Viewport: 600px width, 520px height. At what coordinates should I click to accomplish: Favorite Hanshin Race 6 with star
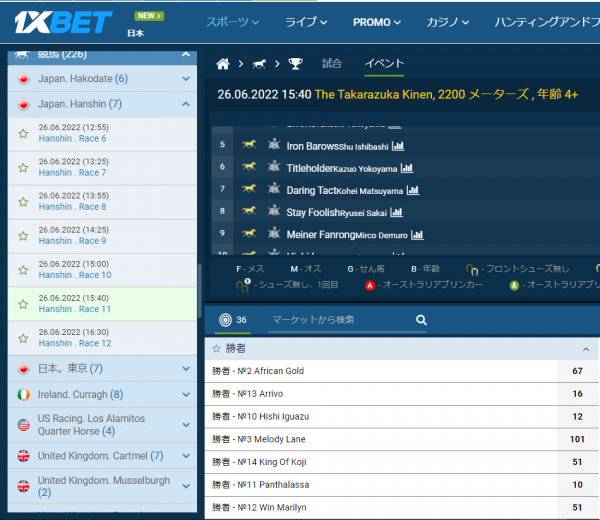(23, 134)
